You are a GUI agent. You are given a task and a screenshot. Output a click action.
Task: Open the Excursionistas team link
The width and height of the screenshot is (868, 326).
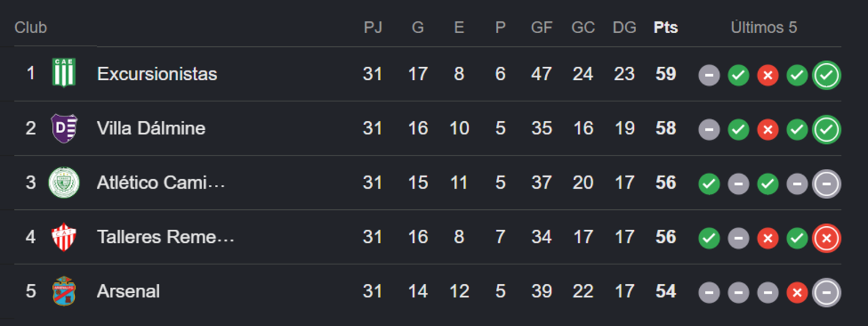[x=157, y=73]
